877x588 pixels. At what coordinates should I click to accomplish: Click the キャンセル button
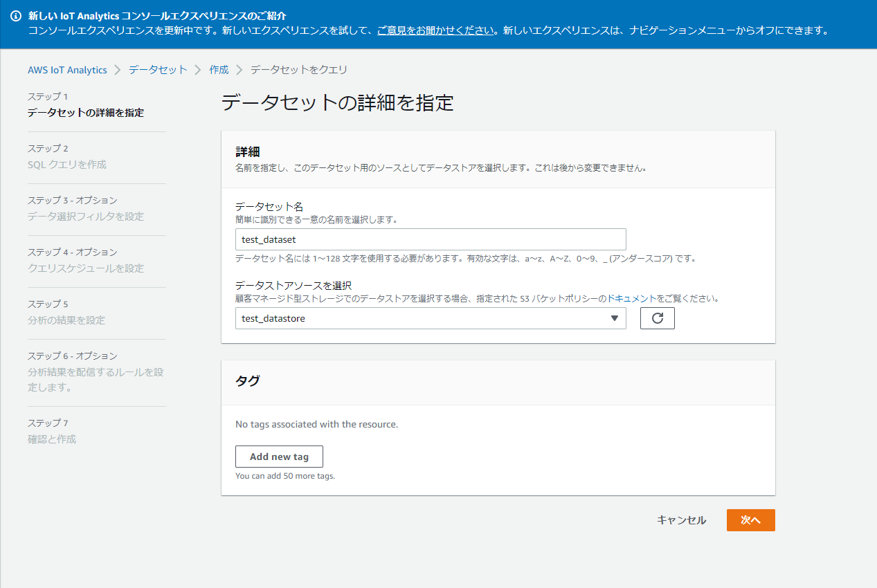[681, 520]
